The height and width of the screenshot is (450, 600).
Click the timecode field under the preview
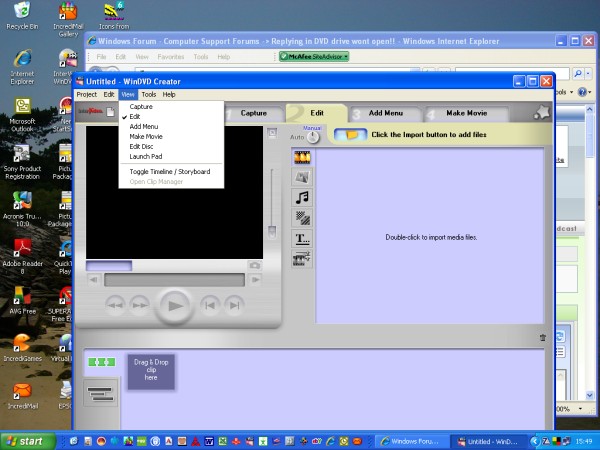pyautogui.click(x=109, y=266)
